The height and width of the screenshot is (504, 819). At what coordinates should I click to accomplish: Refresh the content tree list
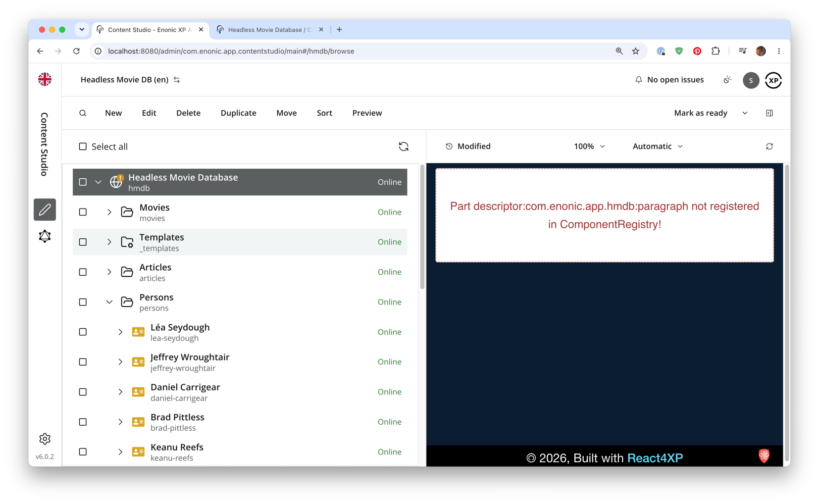[403, 146]
